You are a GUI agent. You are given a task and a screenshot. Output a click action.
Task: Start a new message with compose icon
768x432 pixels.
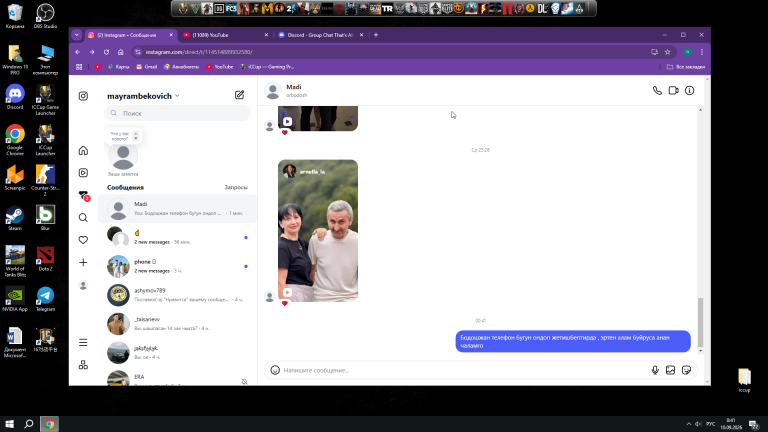tap(239, 95)
